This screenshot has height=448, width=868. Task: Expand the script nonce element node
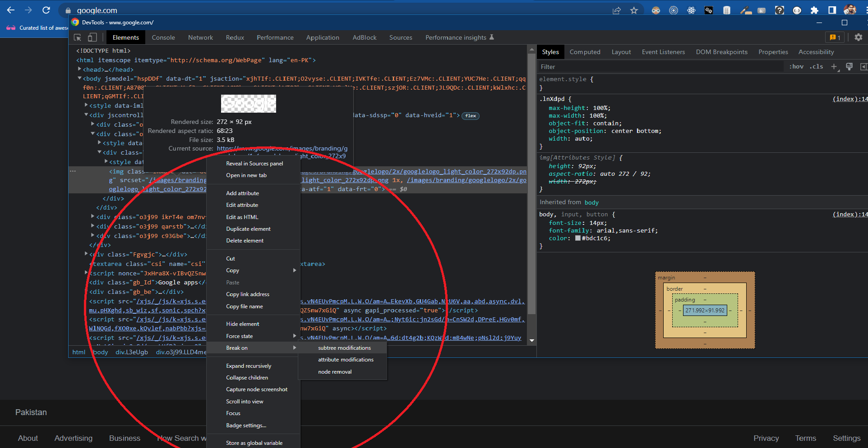(x=86, y=272)
